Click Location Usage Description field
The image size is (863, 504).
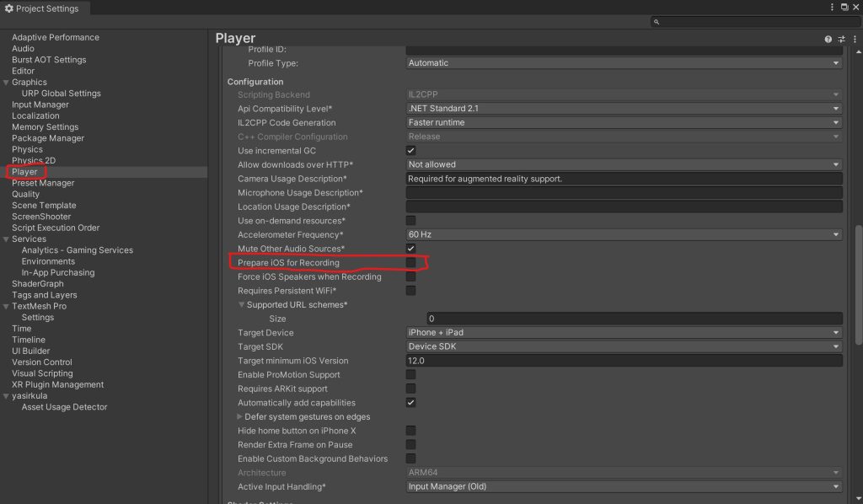click(624, 206)
